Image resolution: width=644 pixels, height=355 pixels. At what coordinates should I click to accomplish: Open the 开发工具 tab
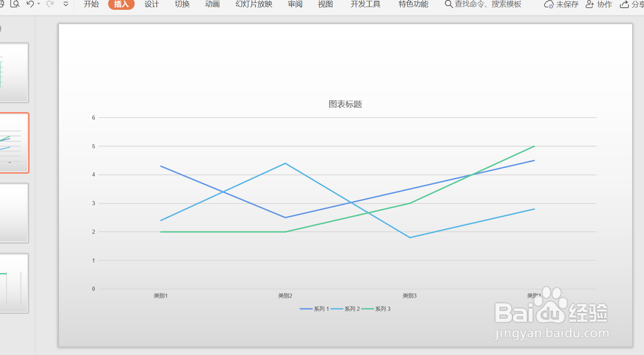365,4
